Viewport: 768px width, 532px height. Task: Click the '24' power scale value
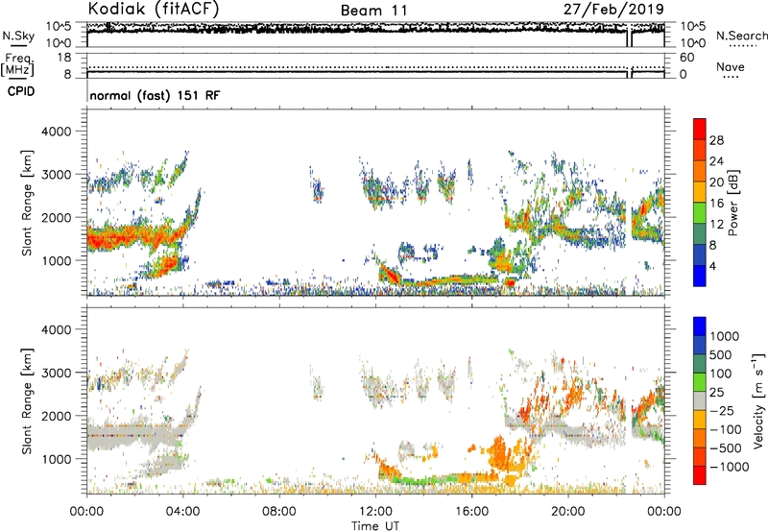pyautogui.click(x=716, y=161)
